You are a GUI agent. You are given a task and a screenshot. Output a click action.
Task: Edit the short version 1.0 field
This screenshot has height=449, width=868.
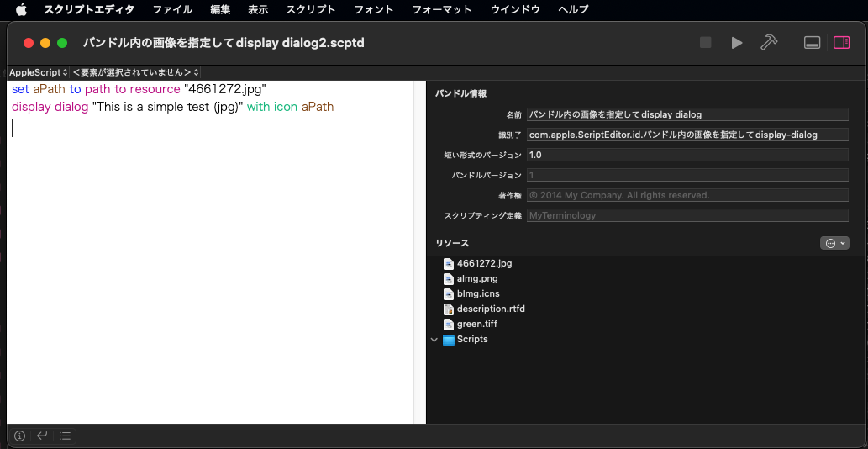click(687, 155)
